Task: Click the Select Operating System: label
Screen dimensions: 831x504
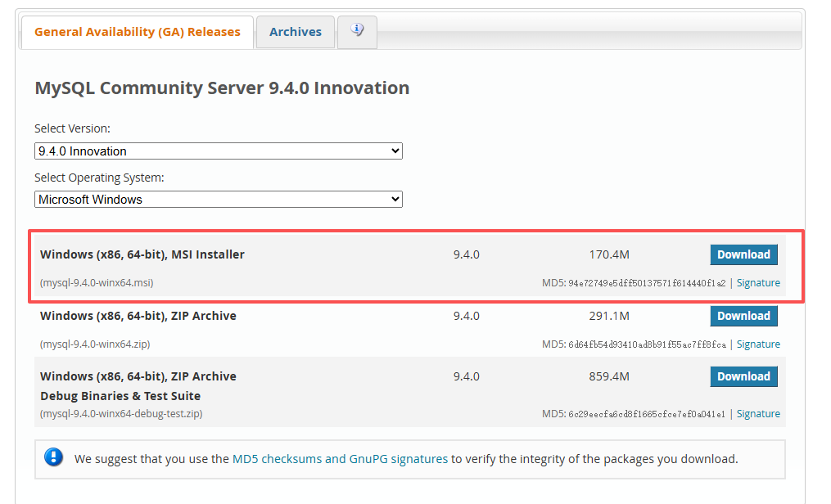Action: (x=99, y=178)
